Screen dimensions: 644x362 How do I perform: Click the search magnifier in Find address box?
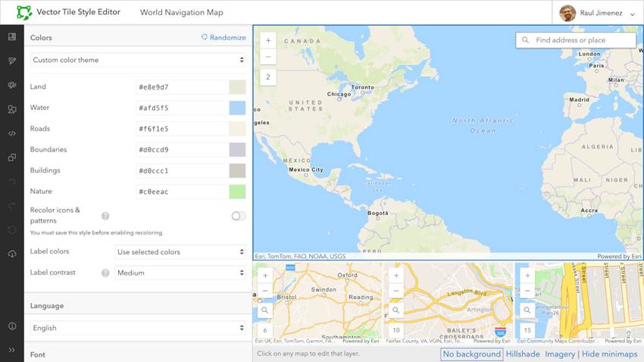pyautogui.click(x=525, y=40)
